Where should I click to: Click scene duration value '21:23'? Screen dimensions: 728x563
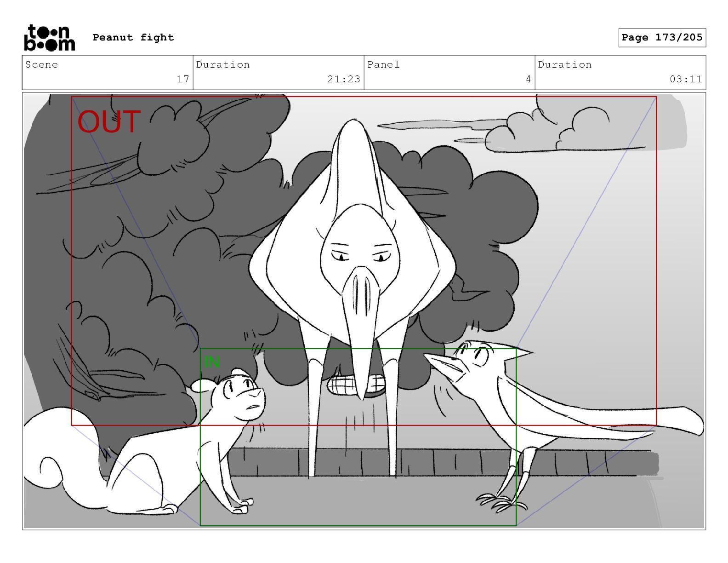[x=344, y=79]
